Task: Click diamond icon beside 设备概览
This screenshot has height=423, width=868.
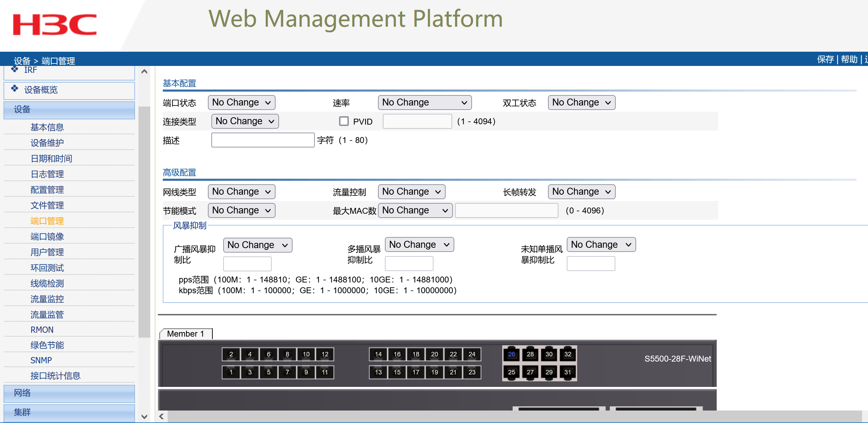Action: click(x=15, y=89)
